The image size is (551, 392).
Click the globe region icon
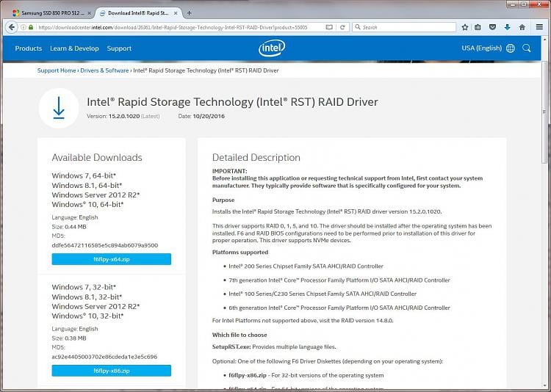[511, 48]
